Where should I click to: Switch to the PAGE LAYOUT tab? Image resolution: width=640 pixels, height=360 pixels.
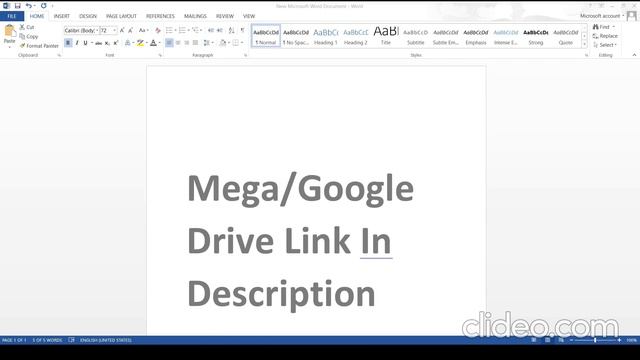point(121,16)
